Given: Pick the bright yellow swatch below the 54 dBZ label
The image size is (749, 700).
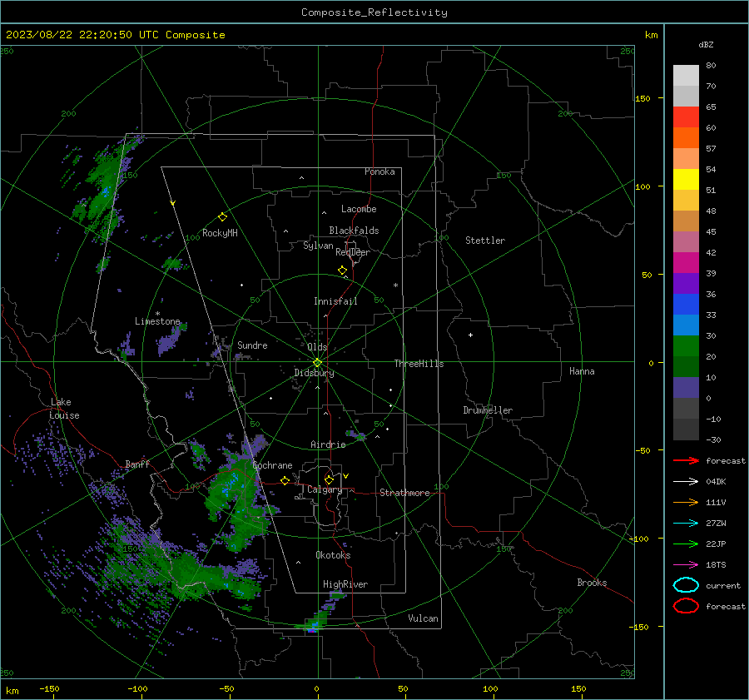Looking at the screenshot, I should pyautogui.click(x=686, y=180).
